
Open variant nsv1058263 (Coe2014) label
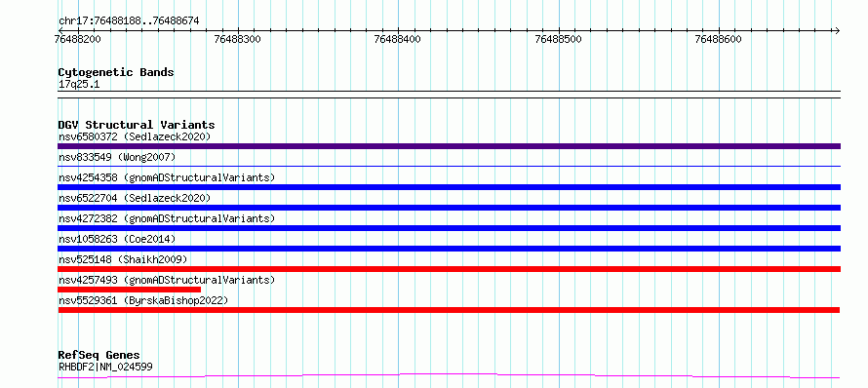click(x=117, y=239)
